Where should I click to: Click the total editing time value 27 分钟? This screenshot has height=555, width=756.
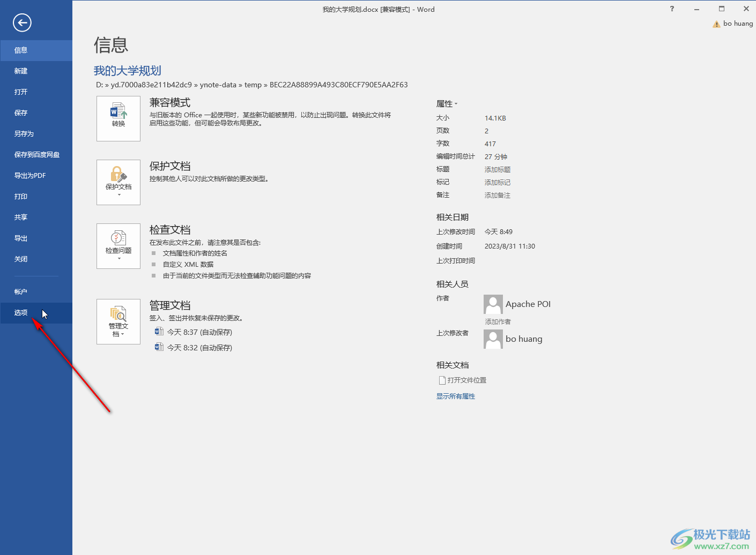point(496,157)
